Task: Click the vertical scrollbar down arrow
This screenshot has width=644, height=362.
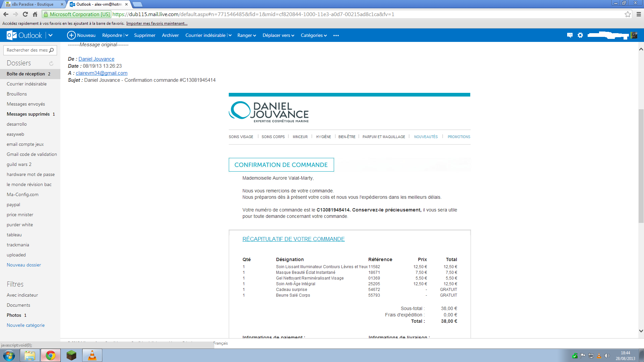Action: click(x=641, y=331)
